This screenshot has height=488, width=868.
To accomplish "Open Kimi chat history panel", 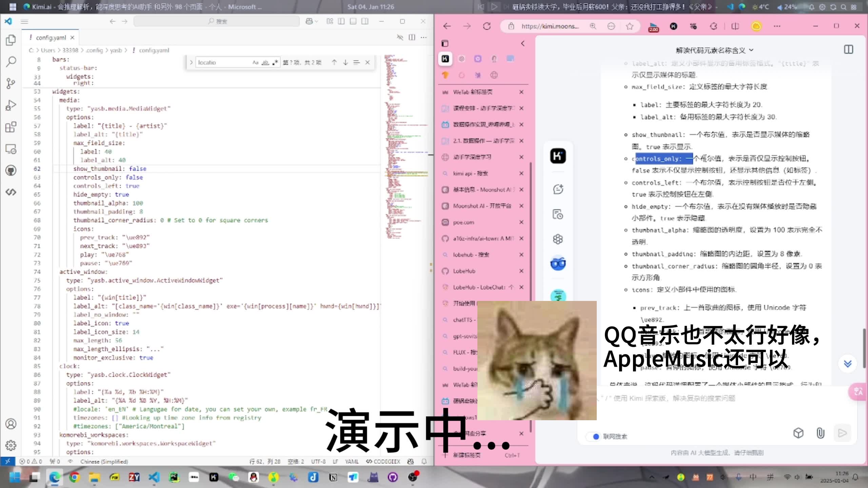I will pyautogui.click(x=558, y=214).
